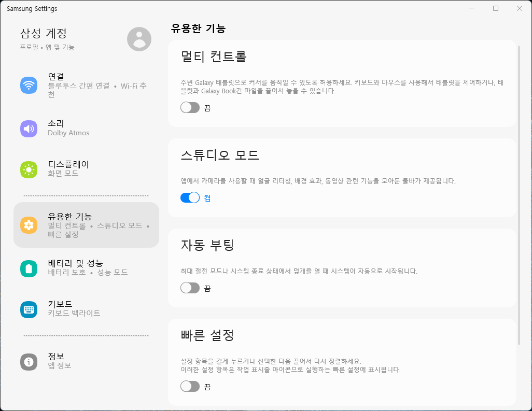Image resolution: width=532 pixels, height=411 pixels.
Task: Turn off the 스튜디오 모드 toggle
Action: click(190, 198)
